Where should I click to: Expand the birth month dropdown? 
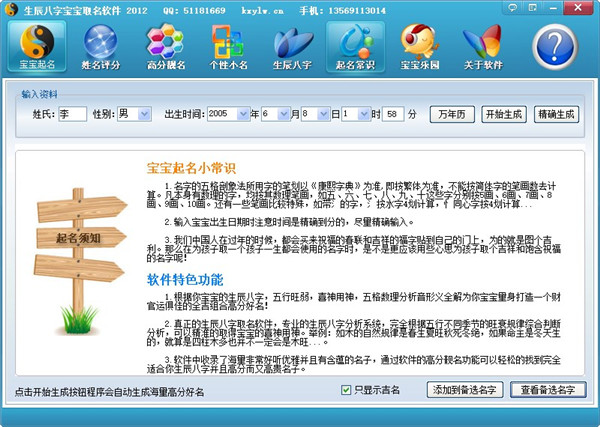pos(283,115)
